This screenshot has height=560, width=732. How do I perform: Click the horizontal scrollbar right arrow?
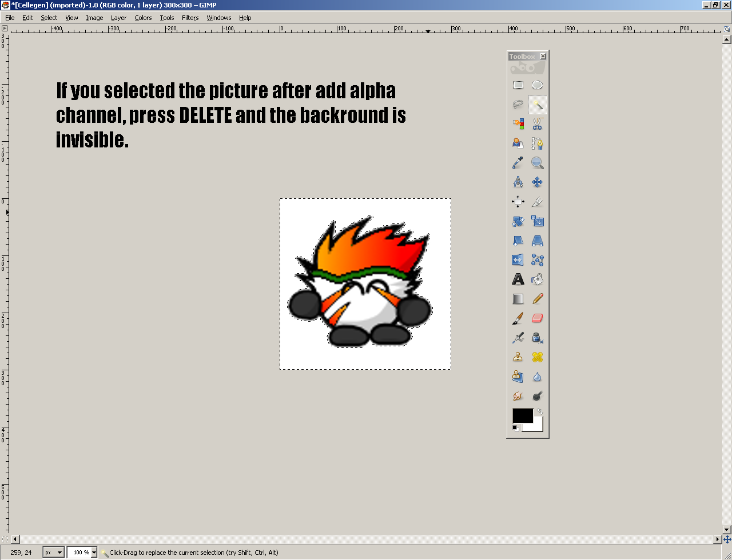point(717,539)
